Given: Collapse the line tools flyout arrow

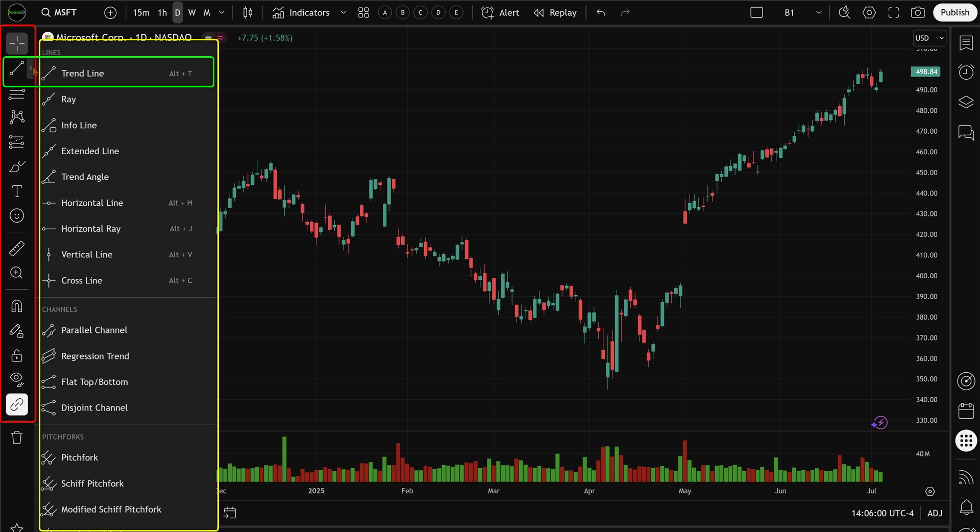Looking at the screenshot, I should [31, 68].
